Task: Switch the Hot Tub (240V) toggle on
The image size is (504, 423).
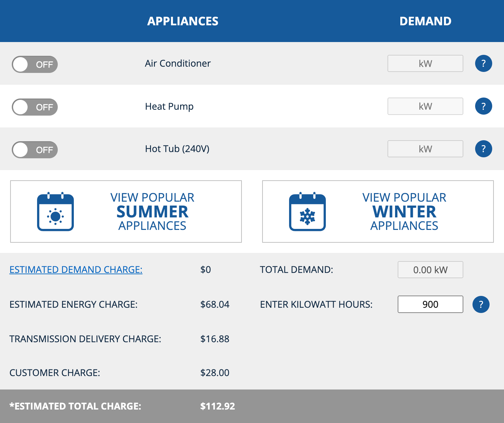Action: click(x=34, y=150)
